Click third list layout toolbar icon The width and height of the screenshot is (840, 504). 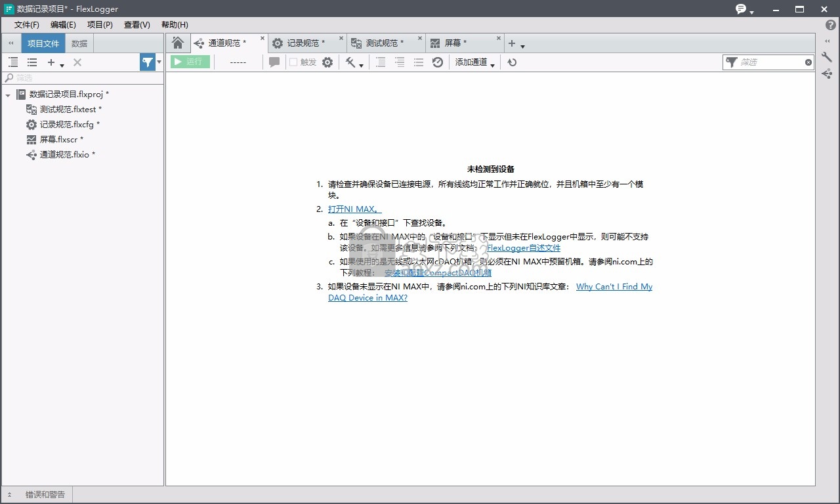[x=419, y=62]
